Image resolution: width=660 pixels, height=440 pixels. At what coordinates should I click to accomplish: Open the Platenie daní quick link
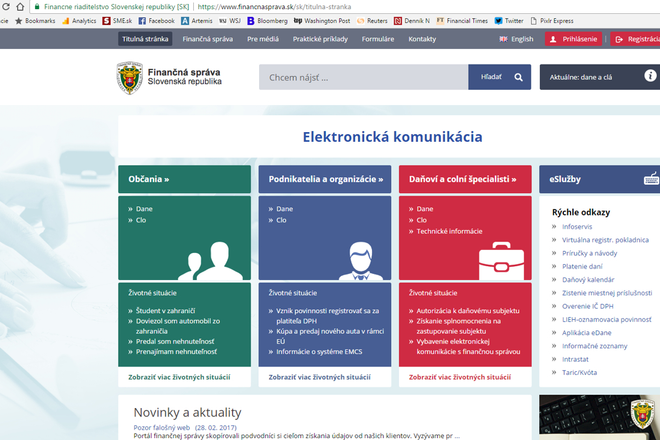coord(582,267)
